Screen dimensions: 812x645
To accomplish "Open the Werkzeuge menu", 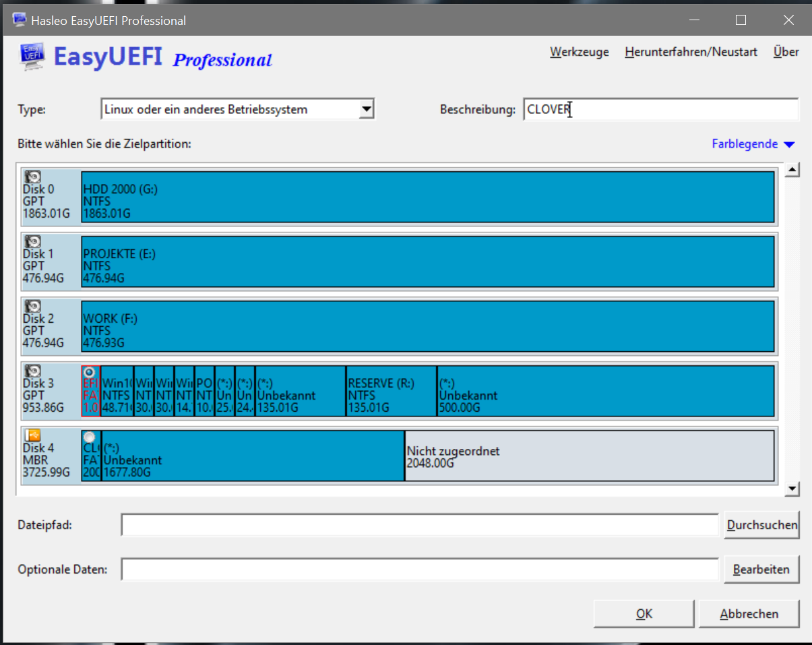I will point(580,52).
